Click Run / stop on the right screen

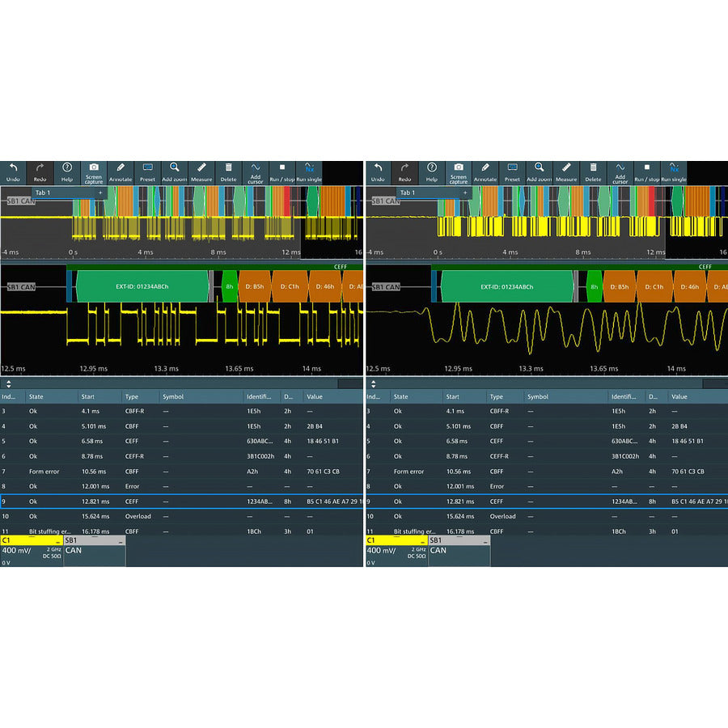click(647, 173)
